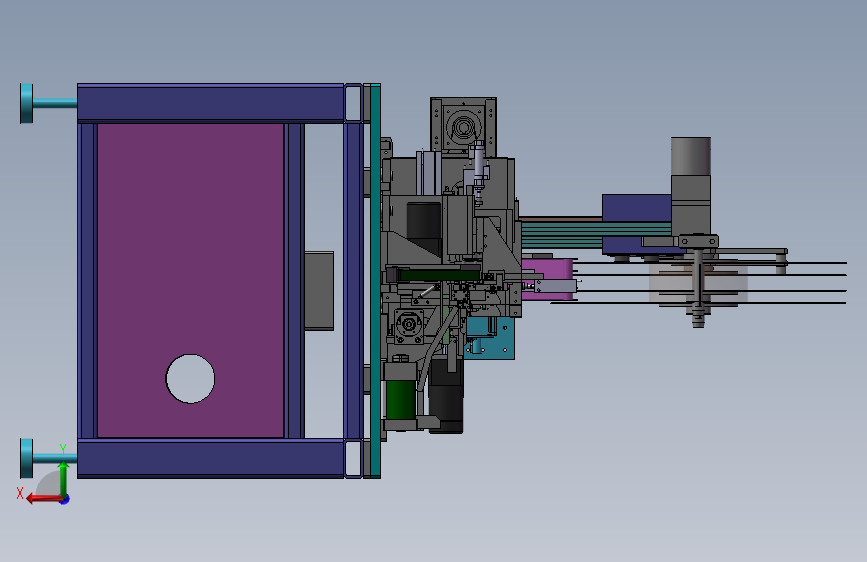Select the black cylindrical motor next to the green one

coord(446,395)
